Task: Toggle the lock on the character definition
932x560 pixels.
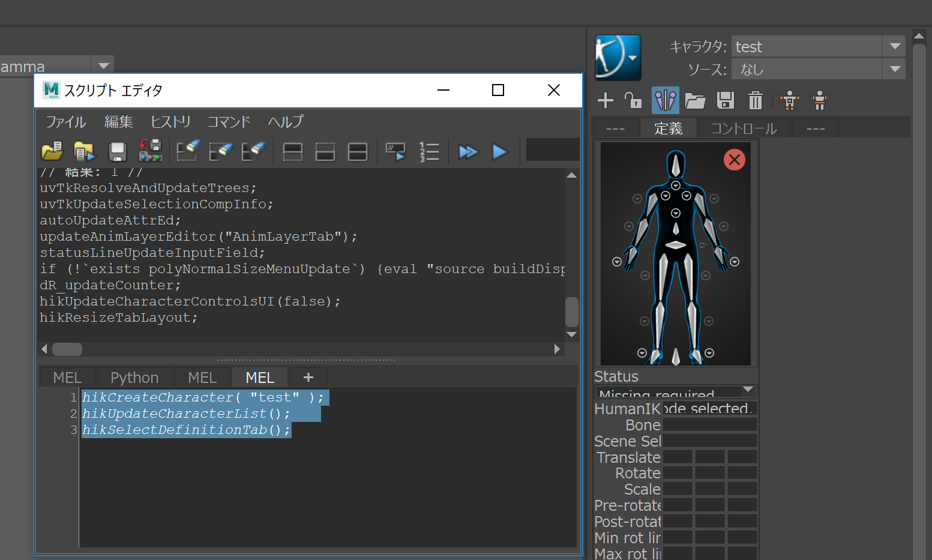Action: pyautogui.click(x=634, y=100)
